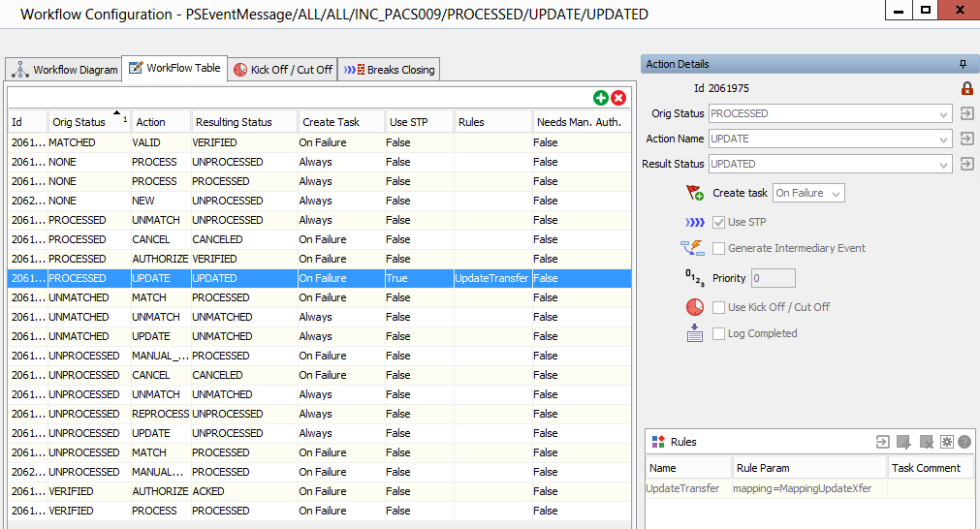Switch to the Workflow Diagram tab

pos(64,70)
